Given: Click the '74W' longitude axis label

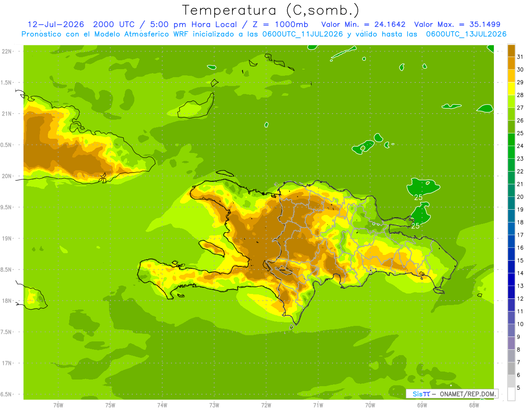Looking at the screenshot, I should [x=162, y=405].
